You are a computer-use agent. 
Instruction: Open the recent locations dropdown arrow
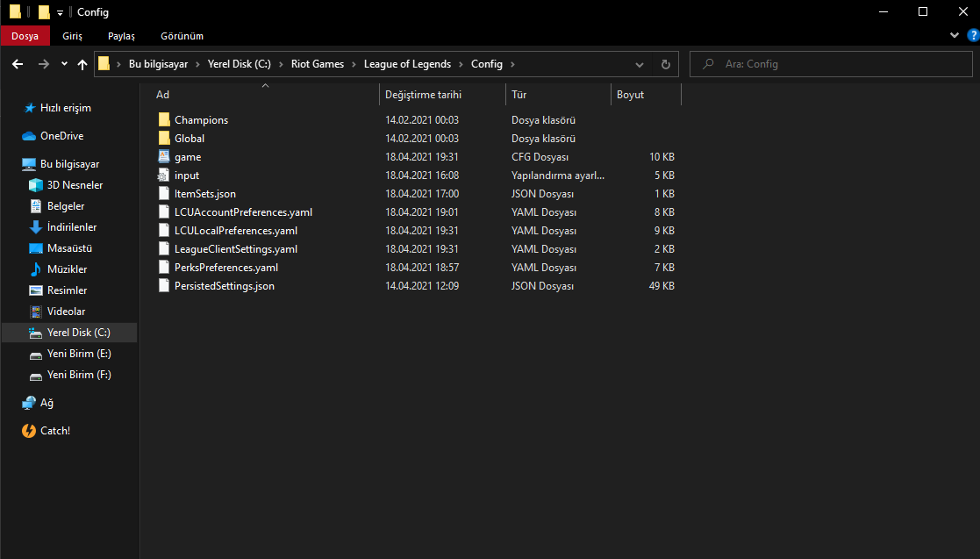point(64,64)
